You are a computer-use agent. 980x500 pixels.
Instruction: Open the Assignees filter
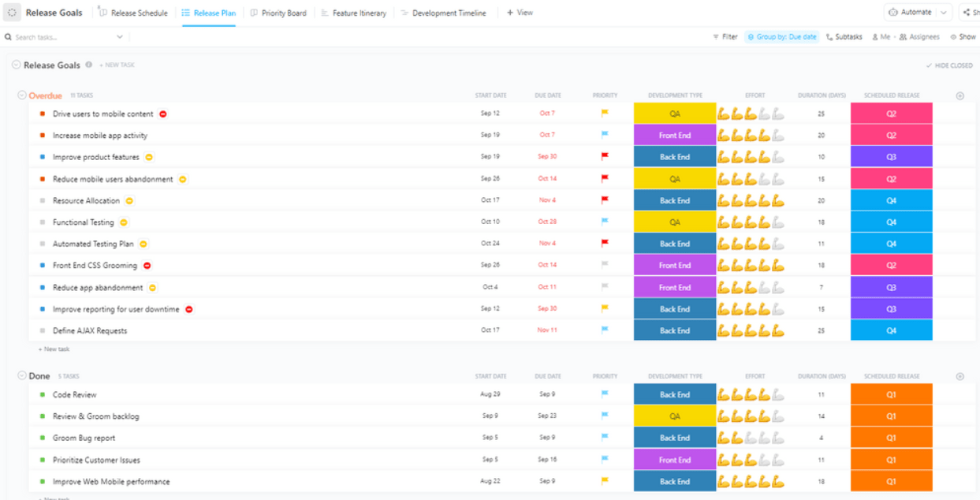pyautogui.click(x=919, y=37)
